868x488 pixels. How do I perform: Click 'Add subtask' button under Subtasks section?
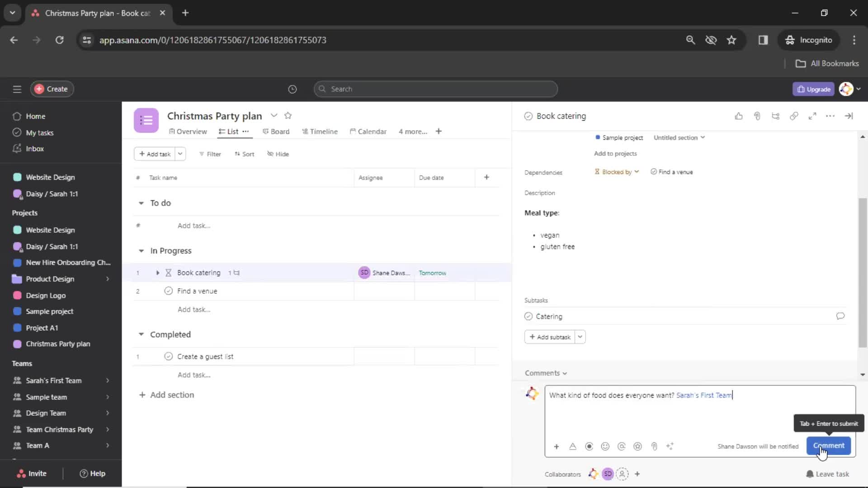click(x=549, y=337)
